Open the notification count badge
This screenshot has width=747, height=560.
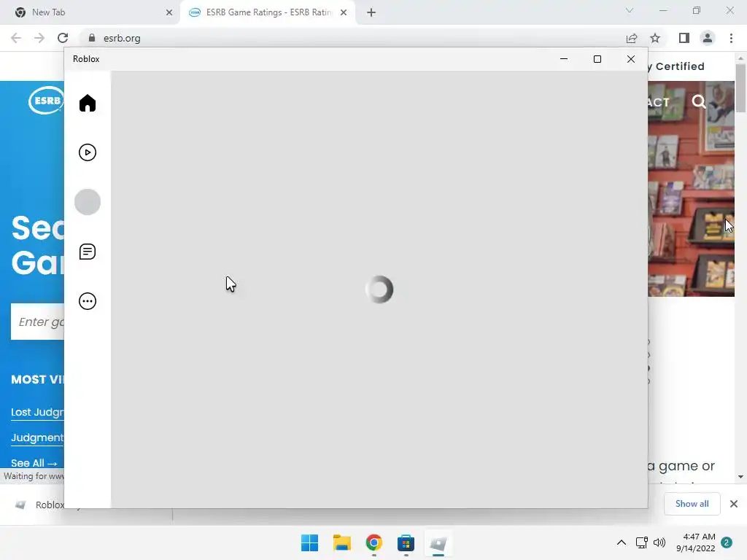727,542
